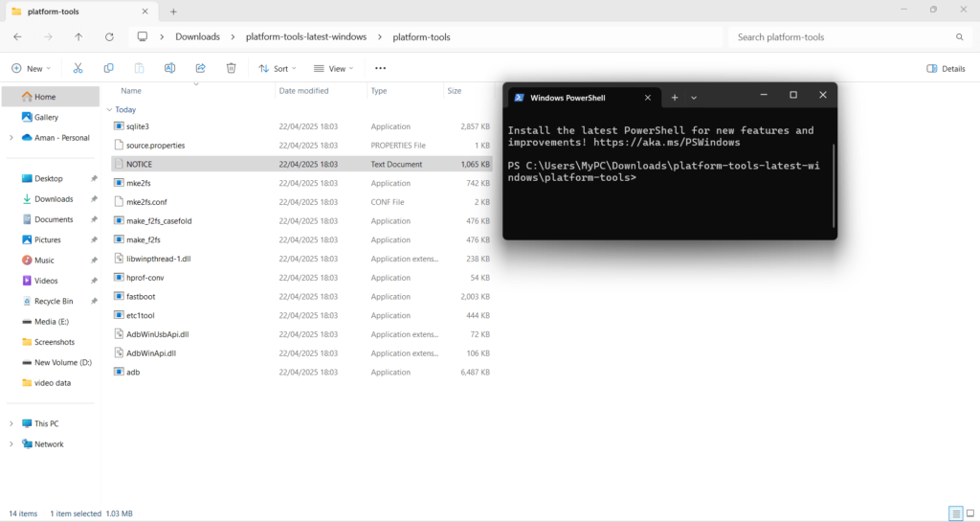Image resolution: width=980 pixels, height=522 pixels.
Task: Click the Copy icon in toolbar
Action: [108, 68]
